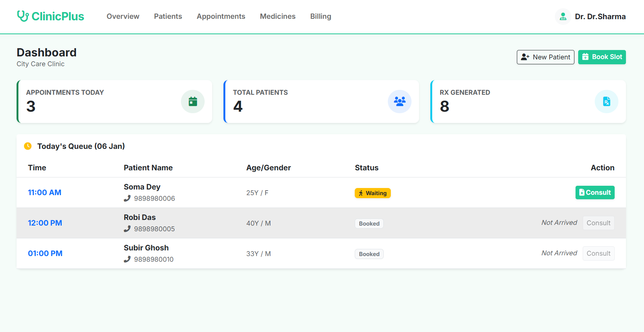
Task: Go to the Patients page
Action: 168,16
